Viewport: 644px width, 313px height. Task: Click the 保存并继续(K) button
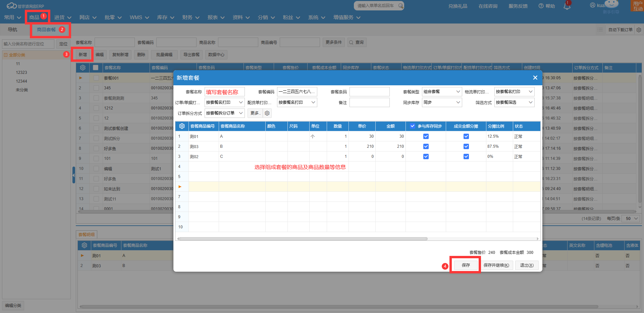(x=496, y=265)
